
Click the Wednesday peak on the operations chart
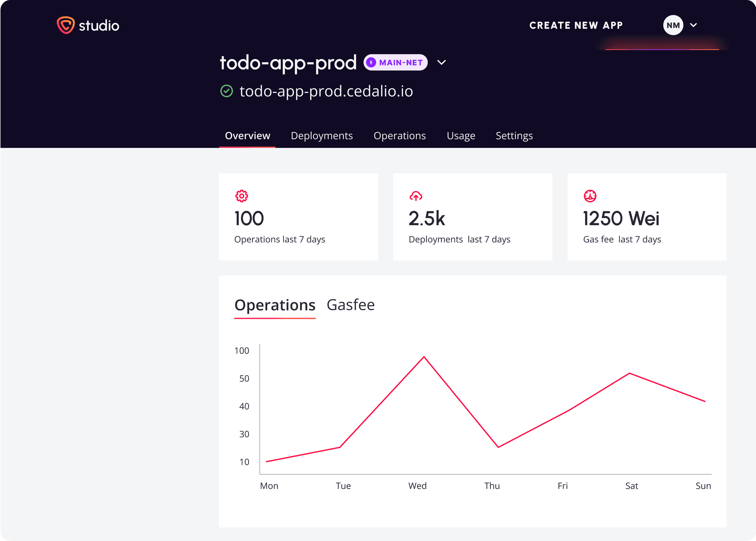coord(424,357)
